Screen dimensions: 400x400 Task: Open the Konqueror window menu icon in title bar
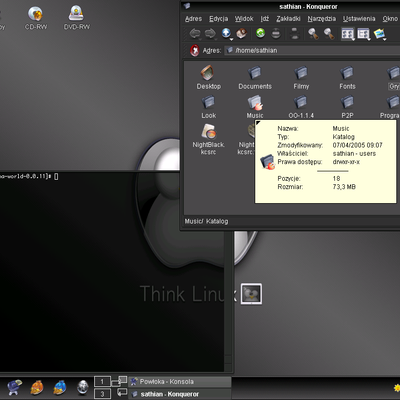click(187, 6)
